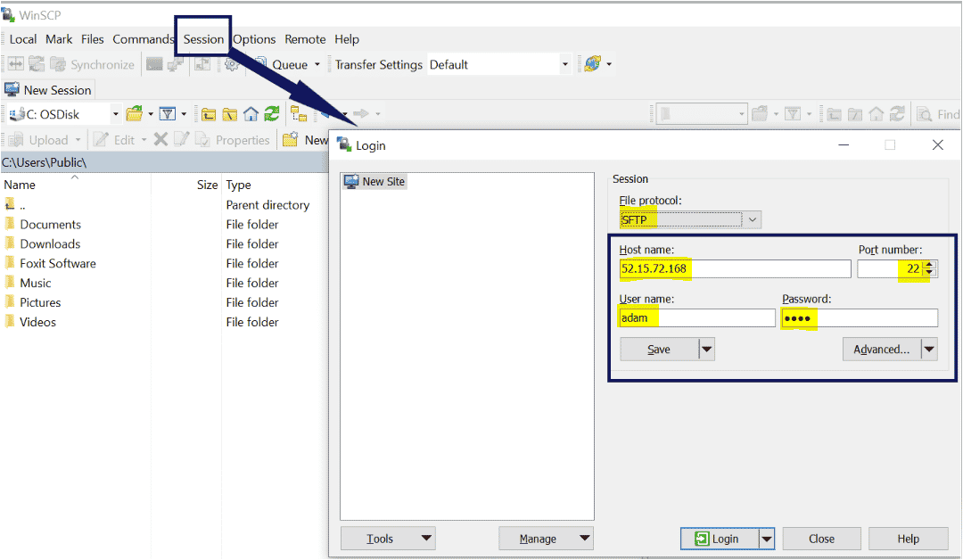Expand the Tools button dropdown arrow

(426, 539)
